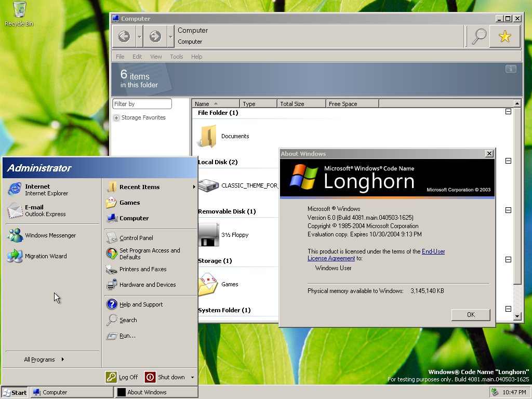Expand Storage Favorites in sidebar
Image resolution: width=532 pixels, height=399 pixels.
pos(116,118)
